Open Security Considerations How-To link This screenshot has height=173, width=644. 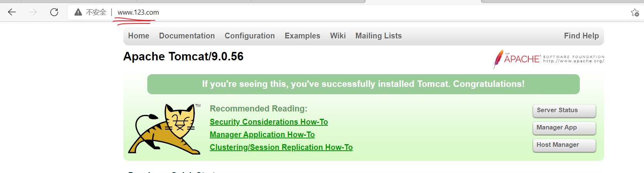269,122
